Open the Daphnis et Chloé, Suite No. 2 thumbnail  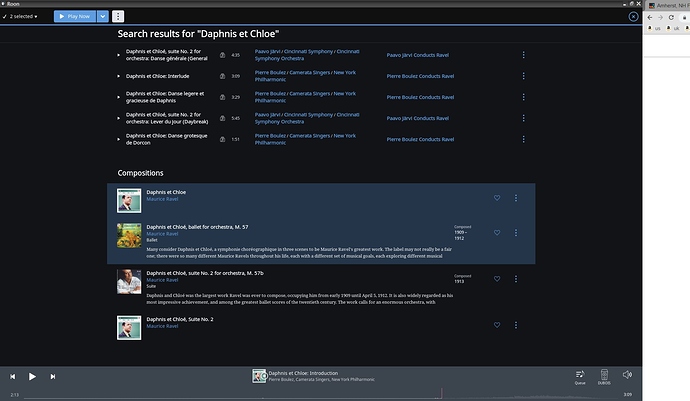point(129,327)
